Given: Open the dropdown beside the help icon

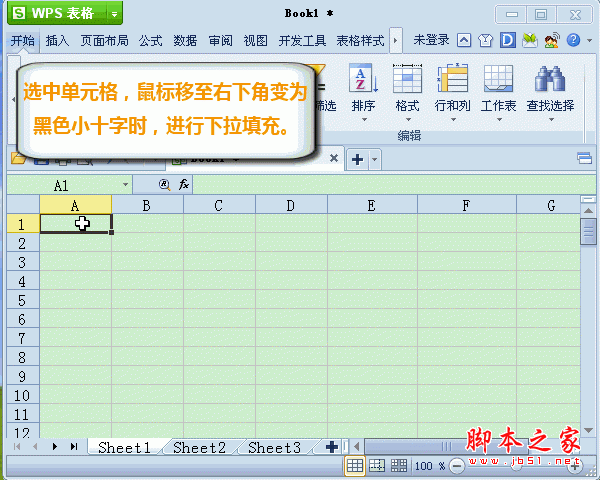Looking at the screenshot, I should (589, 40).
